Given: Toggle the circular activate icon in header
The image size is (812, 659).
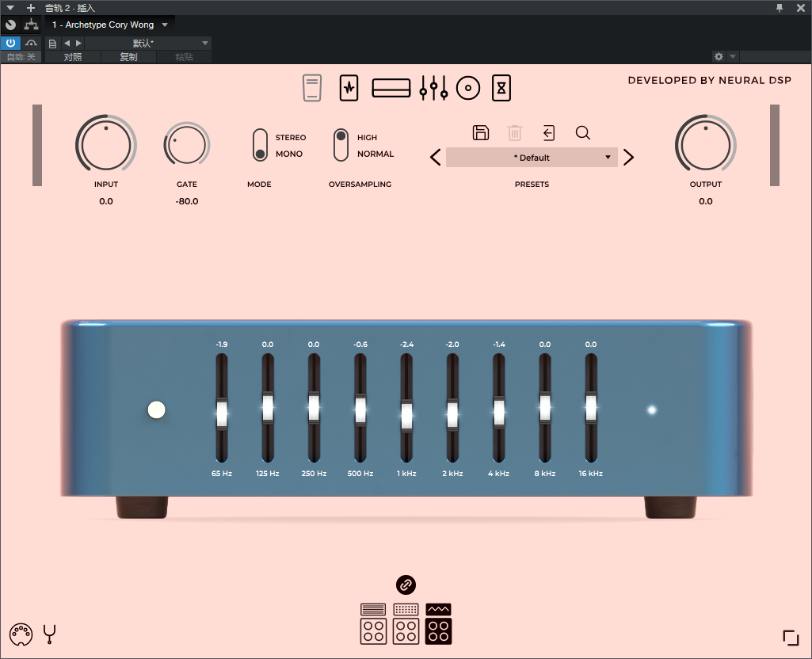Looking at the screenshot, I should [10, 25].
